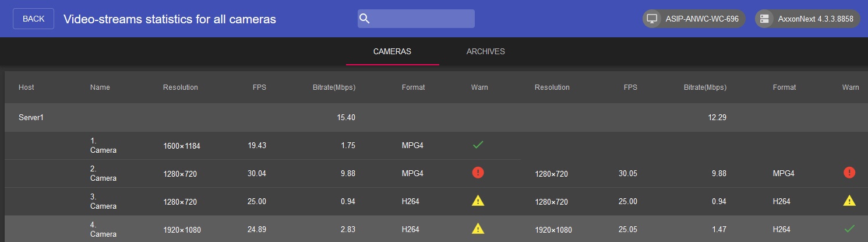
Task: Expand the Server1 host row
Action: [31, 118]
